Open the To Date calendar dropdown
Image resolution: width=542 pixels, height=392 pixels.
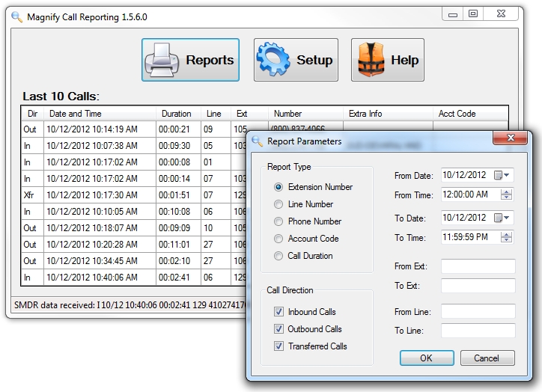[502, 218]
